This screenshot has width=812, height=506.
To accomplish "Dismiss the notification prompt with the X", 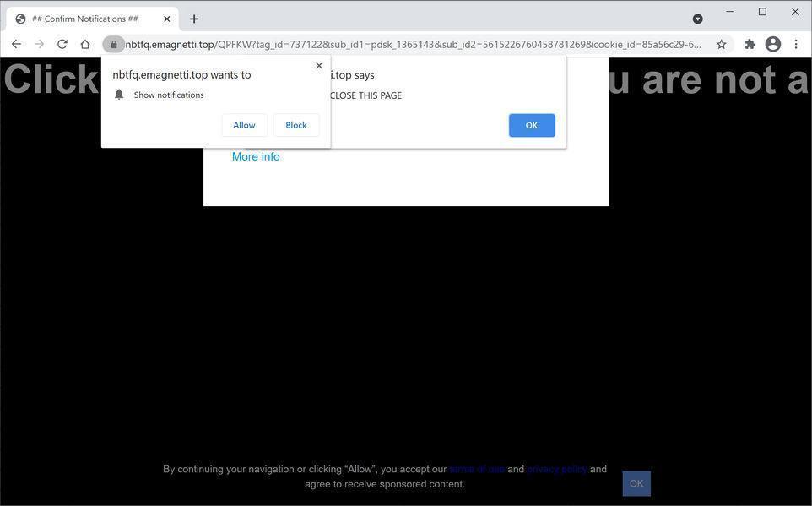I will [319, 65].
